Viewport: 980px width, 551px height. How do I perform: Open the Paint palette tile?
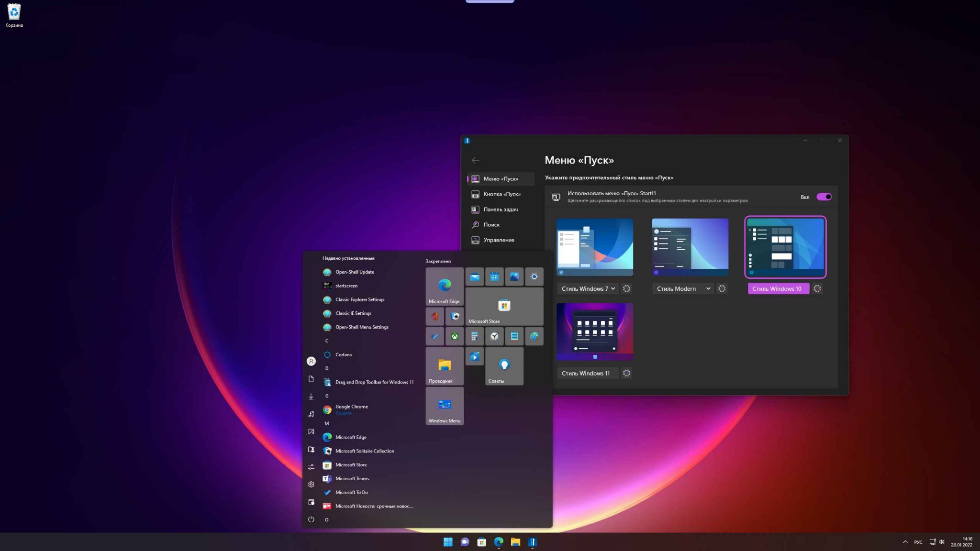coord(534,336)
